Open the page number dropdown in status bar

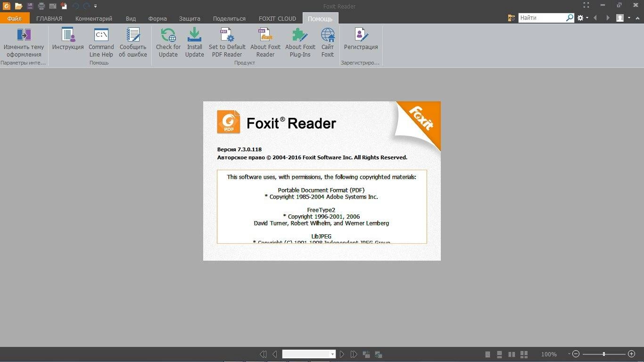[x=332, y=354]
